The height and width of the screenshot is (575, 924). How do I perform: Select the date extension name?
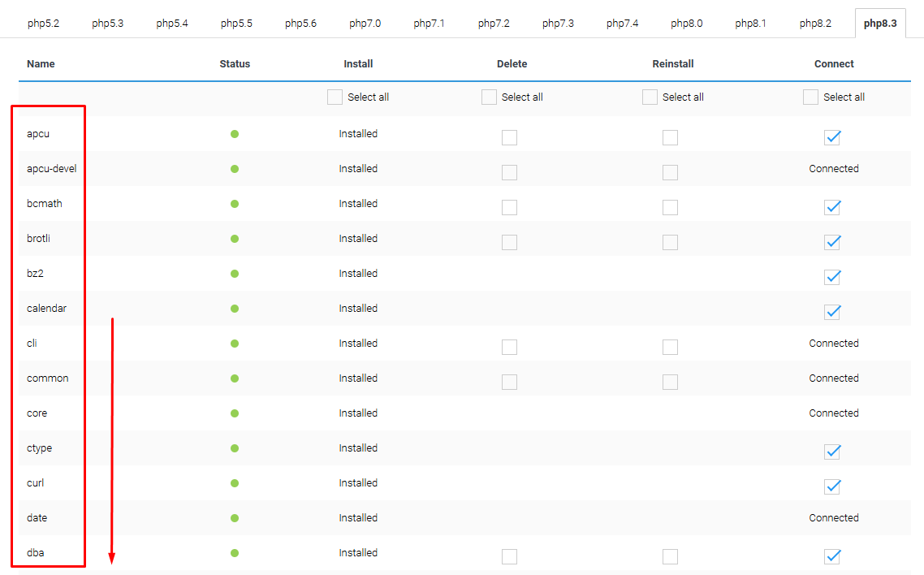[x=37, y=518]
